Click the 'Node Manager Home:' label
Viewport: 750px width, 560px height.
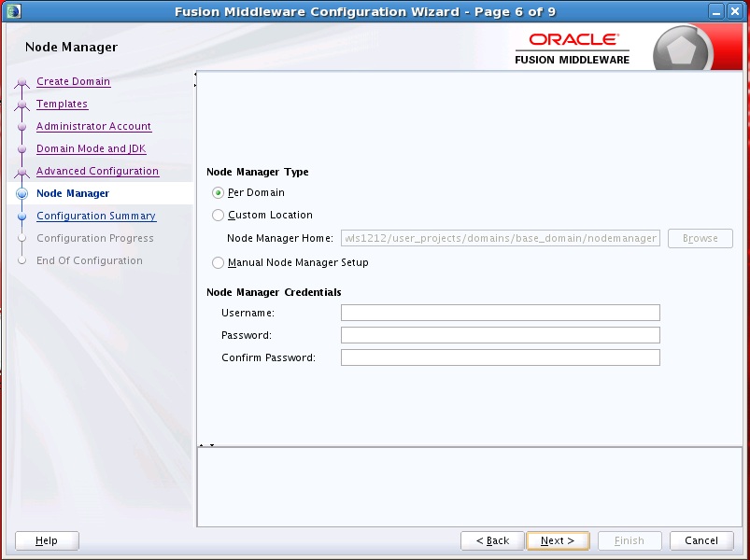click(x=280, y=238)
